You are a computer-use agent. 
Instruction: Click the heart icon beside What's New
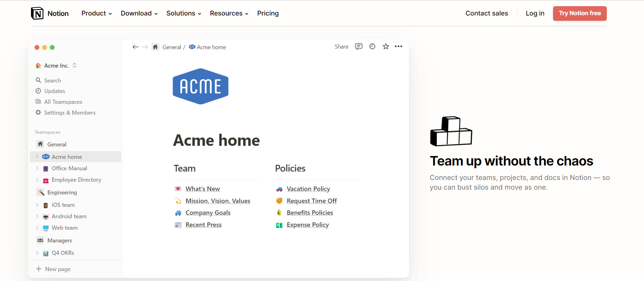pyautogui.click(x=178, y=189)
